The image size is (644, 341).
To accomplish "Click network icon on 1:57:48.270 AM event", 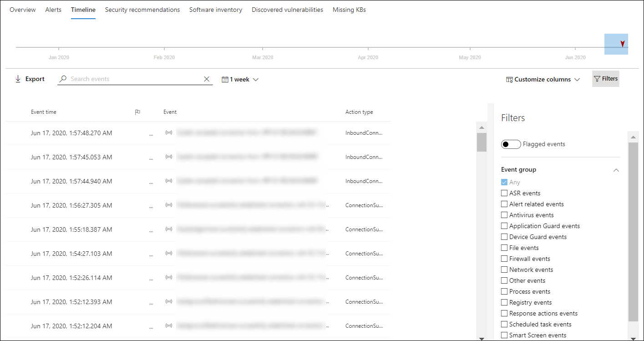I will (x=169, y=133).
